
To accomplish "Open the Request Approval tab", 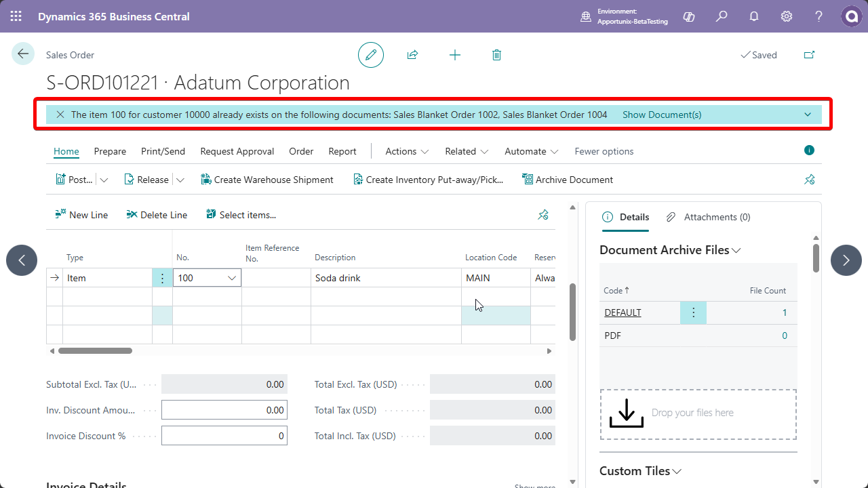I will (237, 151).
